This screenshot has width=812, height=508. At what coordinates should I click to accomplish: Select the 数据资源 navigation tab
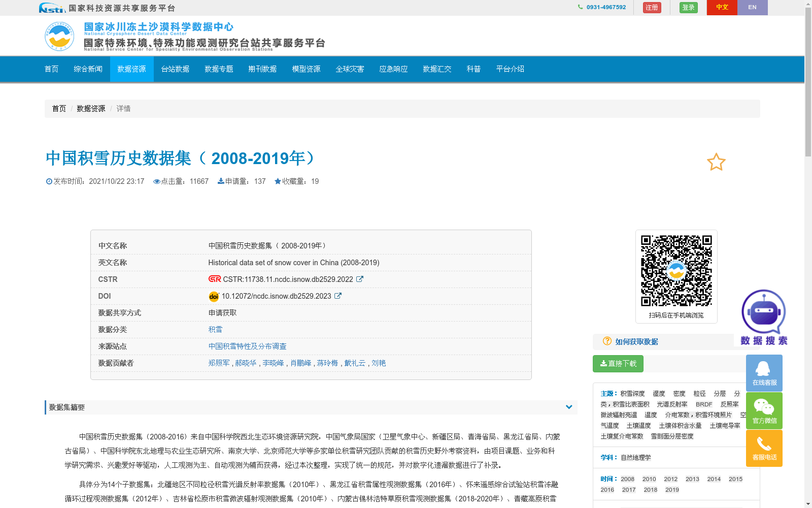(x=132, y=69)
